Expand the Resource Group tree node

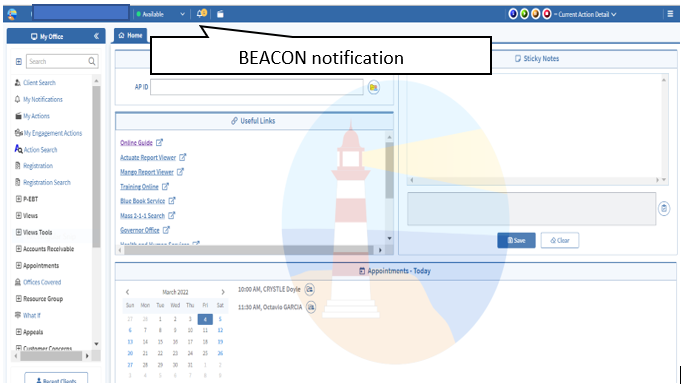19,299
